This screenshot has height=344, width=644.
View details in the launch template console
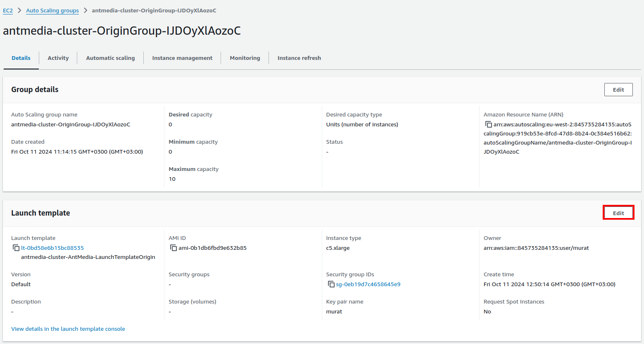[68, 329]
